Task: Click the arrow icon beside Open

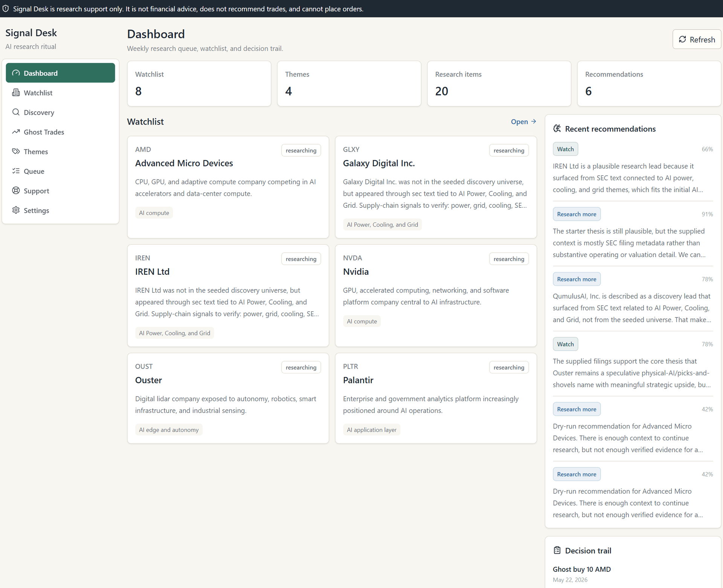Action: coord(533,122)
